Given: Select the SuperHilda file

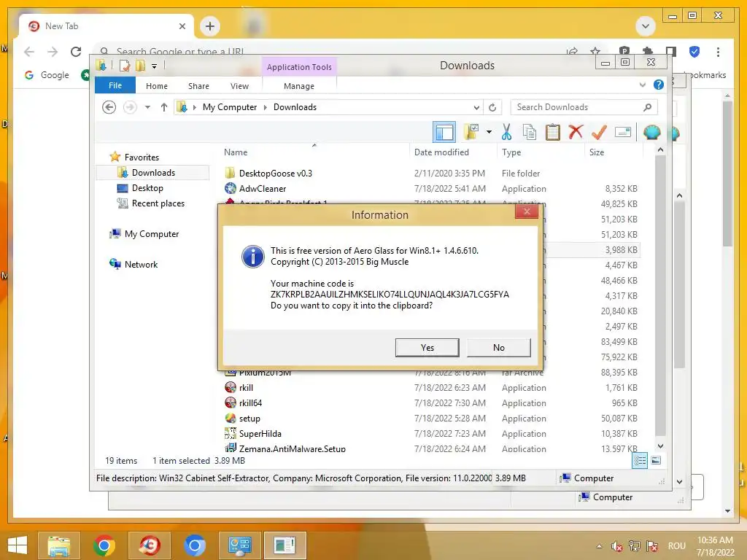Looking at the screenshot, I should (x=260, y=433).
